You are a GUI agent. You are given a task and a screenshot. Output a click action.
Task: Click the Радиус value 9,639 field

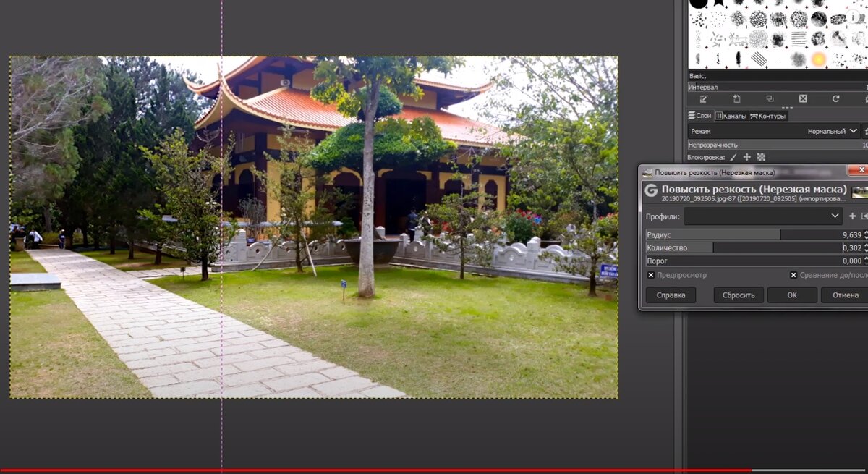click(x=851, y=235)
